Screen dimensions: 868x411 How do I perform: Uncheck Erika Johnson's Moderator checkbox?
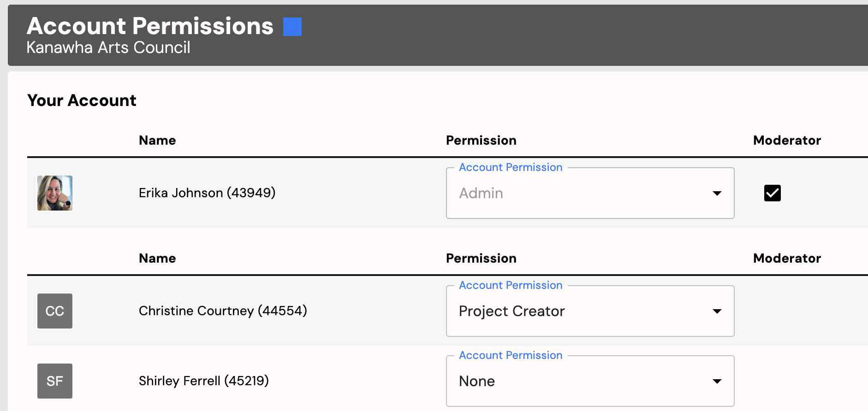[773, 193]
